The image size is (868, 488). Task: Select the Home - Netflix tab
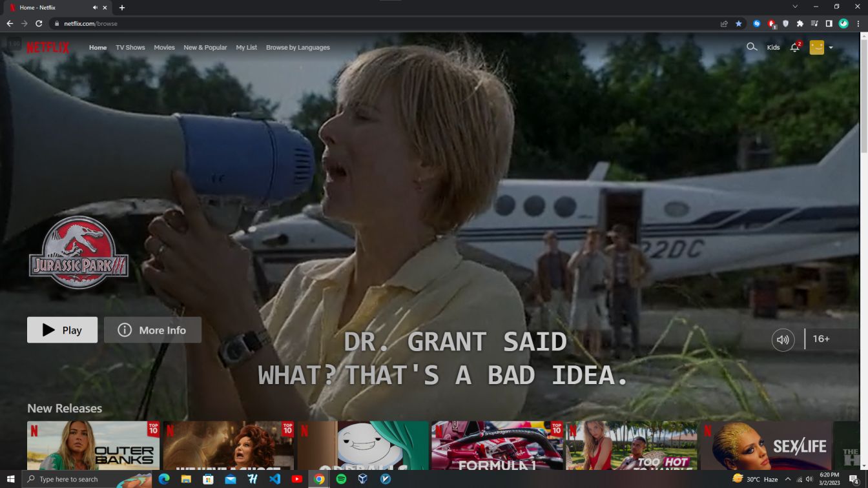pyautogui.click(x=59, y=8)
